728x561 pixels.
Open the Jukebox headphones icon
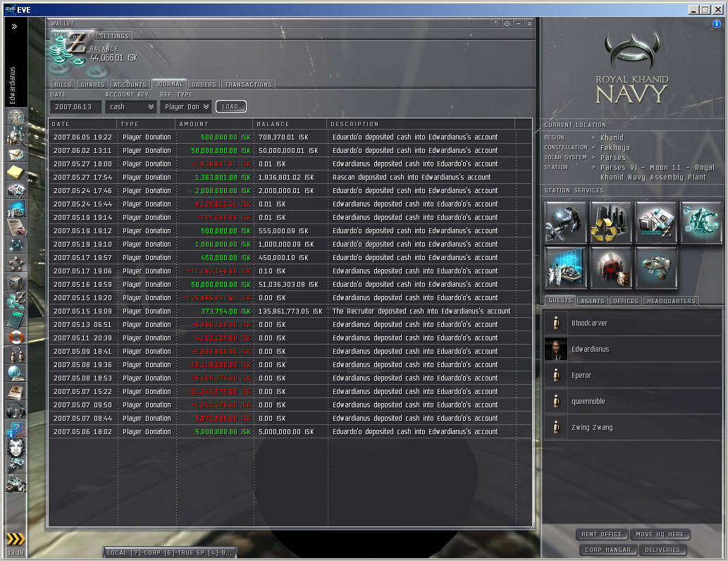[16, 410]
